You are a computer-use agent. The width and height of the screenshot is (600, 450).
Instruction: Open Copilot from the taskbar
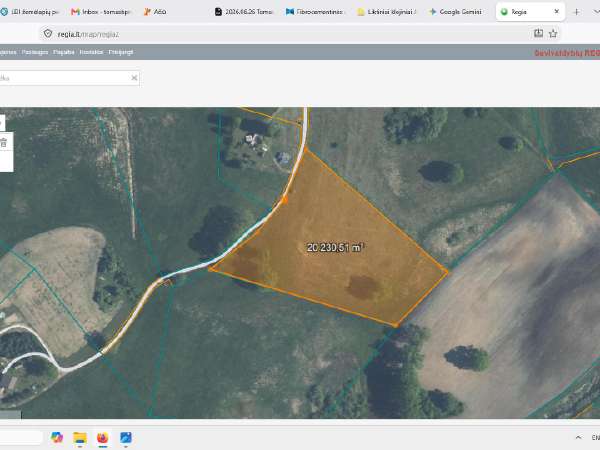[57, 437]
